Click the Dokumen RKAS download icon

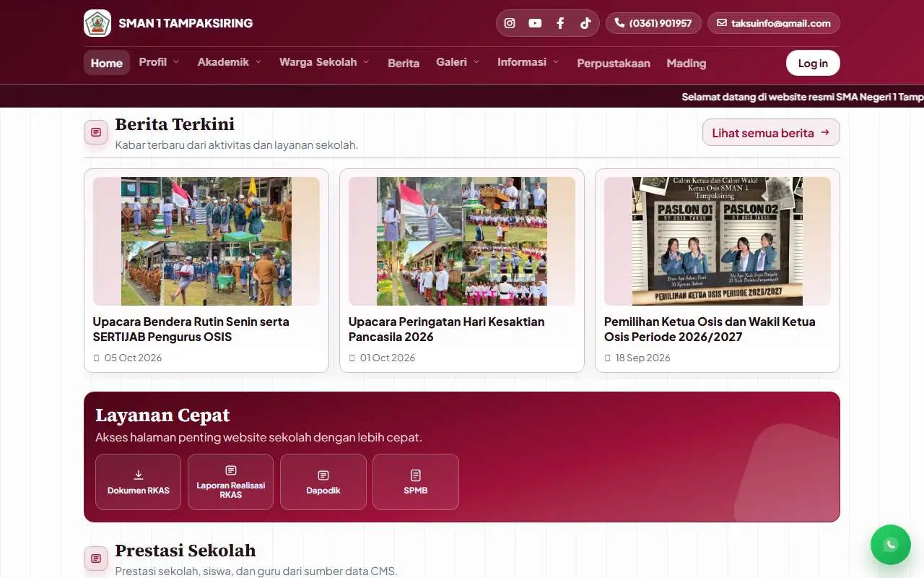coord(139,475)
